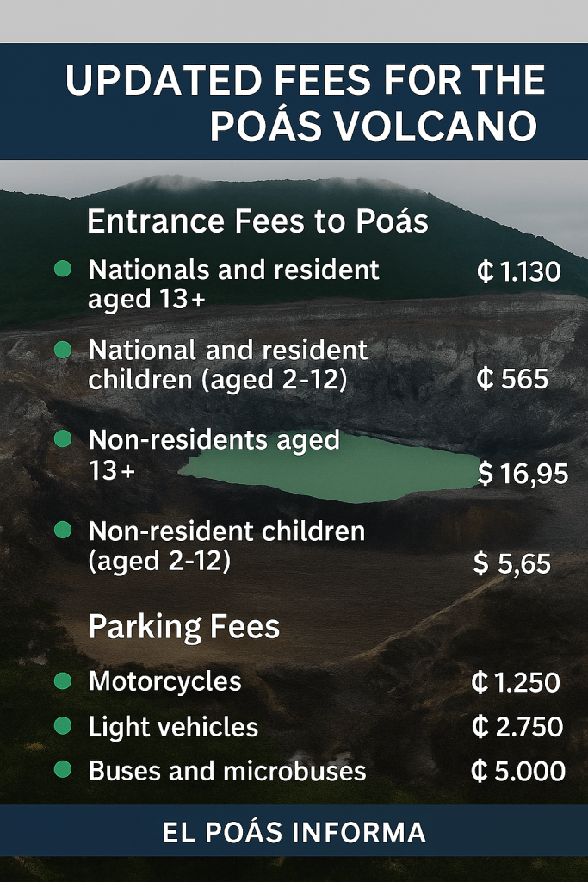Viewport: 588px width, 882px height.
Task: Click the ₡1.250 motorcycle parking fee
Action: 516,683
